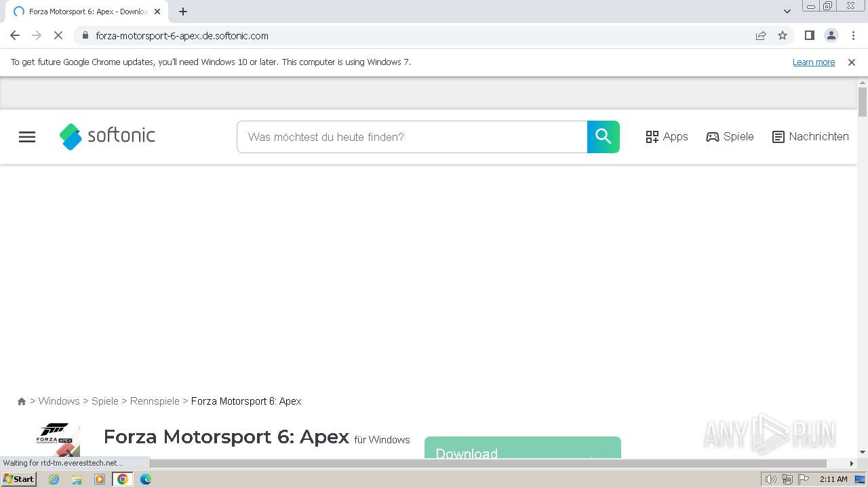This screenshot has width=868, height=488.
Task: Click the vertical scrollbar thumb
Action: (863, 102)
